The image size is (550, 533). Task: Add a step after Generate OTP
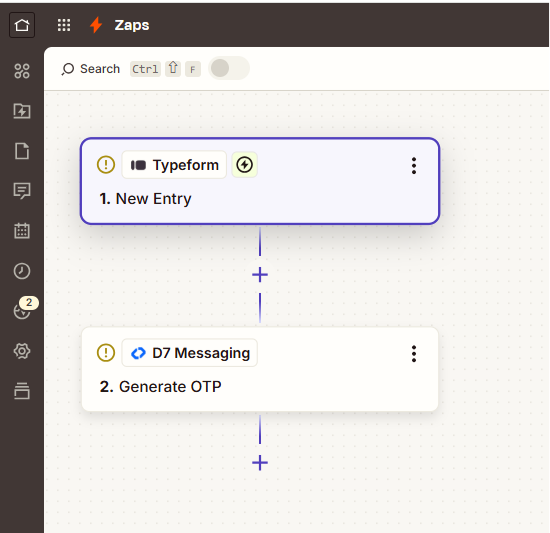[x=260, y=463]
